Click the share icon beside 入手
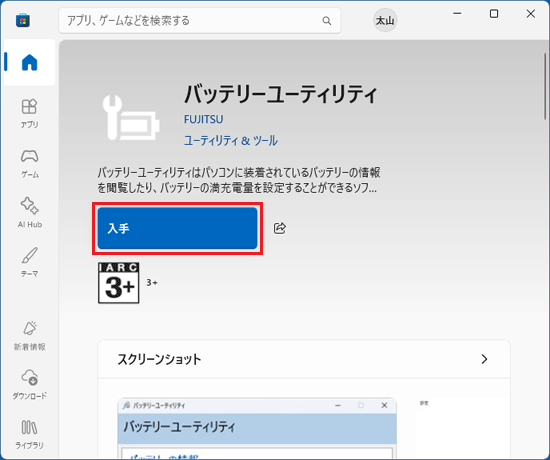 pyautogui.click(x=280, y=228)
